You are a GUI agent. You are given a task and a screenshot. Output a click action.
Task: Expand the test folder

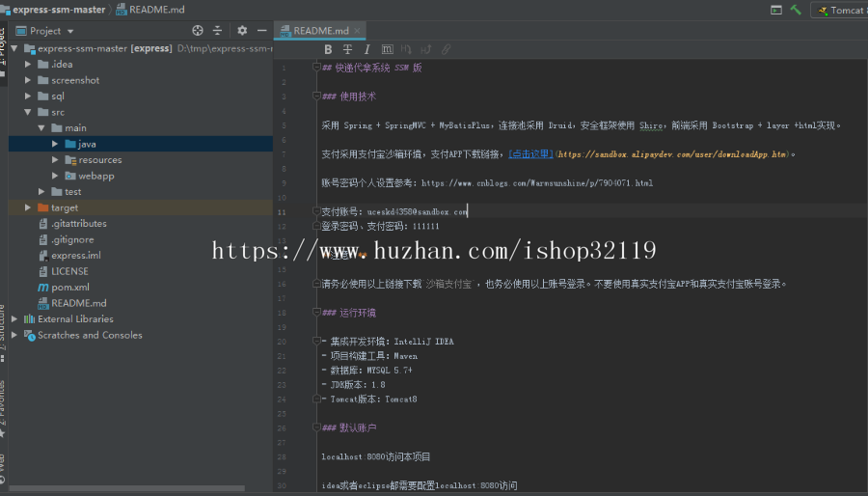(x=41, y=191)
